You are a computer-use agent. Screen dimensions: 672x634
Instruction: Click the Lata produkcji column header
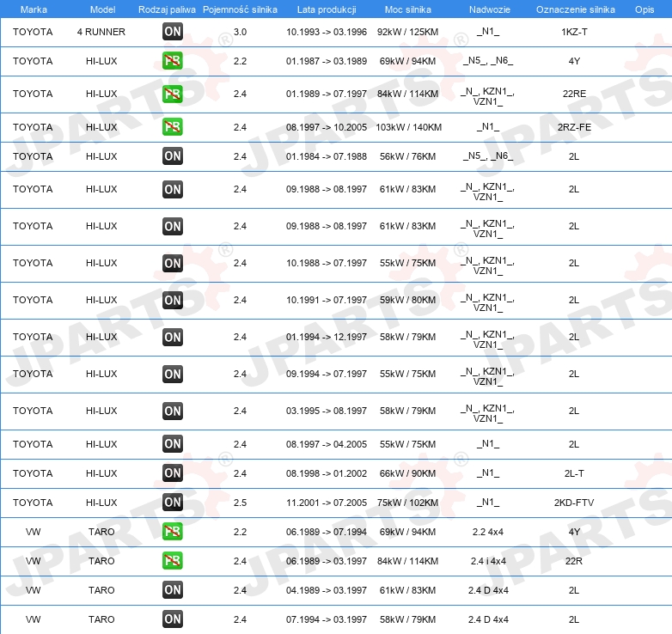coord(327,9)
